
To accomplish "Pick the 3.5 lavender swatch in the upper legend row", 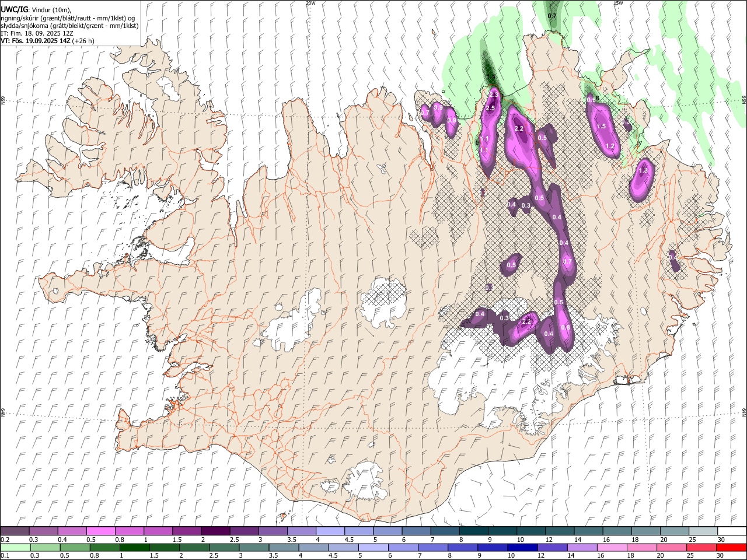I will pos(302,531).
